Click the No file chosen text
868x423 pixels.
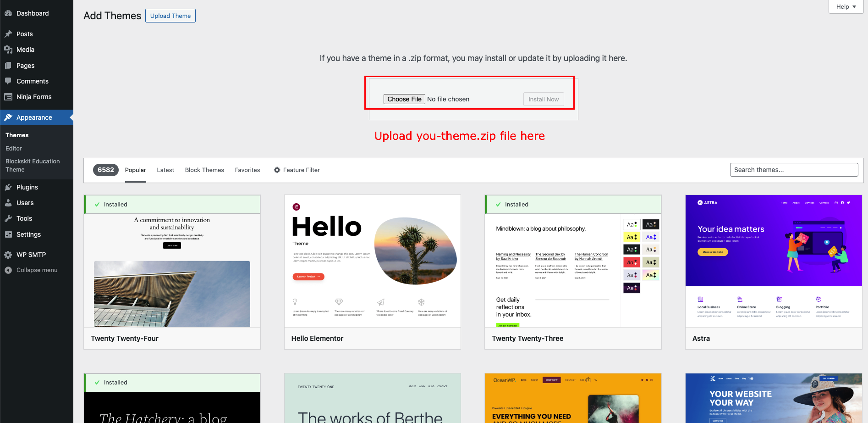(x=448, y=99)
